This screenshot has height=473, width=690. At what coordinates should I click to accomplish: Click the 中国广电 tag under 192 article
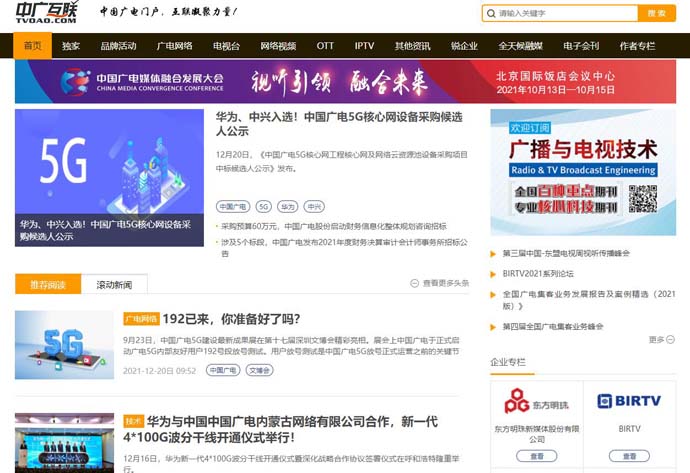223,370
